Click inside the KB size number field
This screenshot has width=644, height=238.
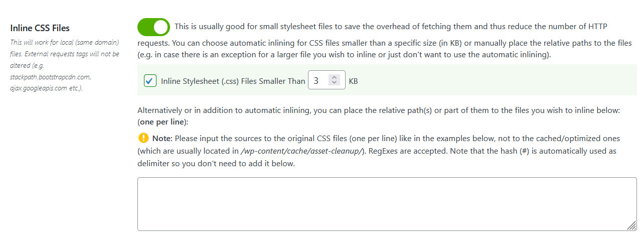[x=318, y=80]
